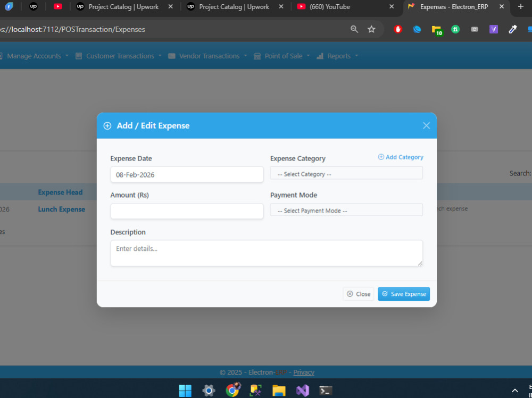Open Chrome from the taskbar
The width and height of the screenshot is (532, 398).
[233, 390]
